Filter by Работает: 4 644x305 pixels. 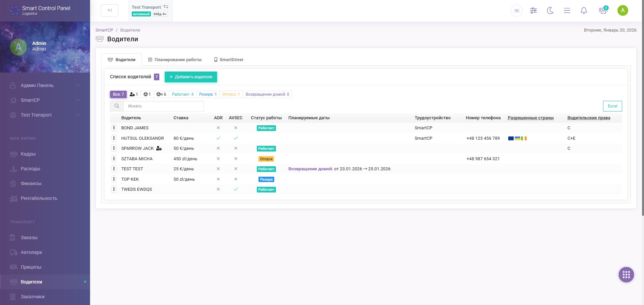tap(183, 94)
